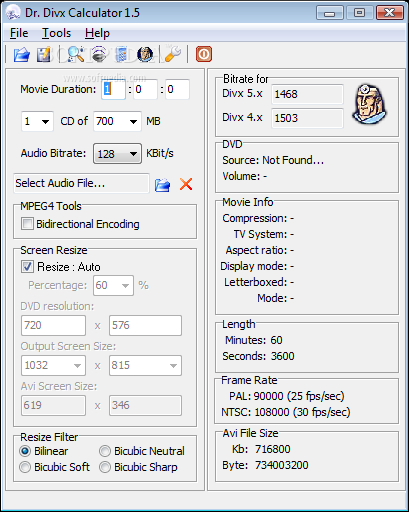Image resolution: width=409 pixels, height=512 pixels.
Task: Click the calculator toolbar icon
Action: click(x=121, y=54)
